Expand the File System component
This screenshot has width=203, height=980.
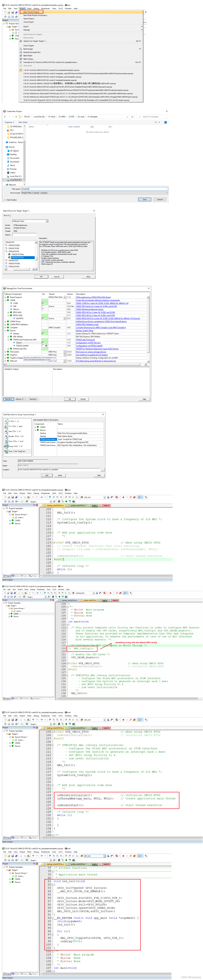click(x=5, y=352)
